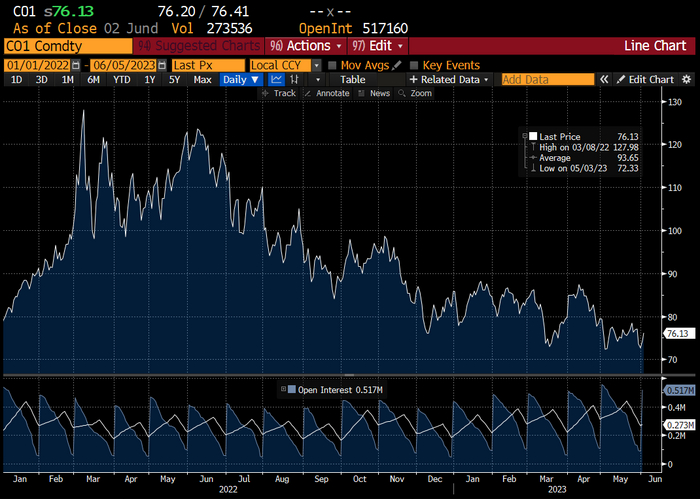The width and height of the screenshot is (700, 499).
Task: Open the start date calendar picker icon
Action: (x=76, y=65)
